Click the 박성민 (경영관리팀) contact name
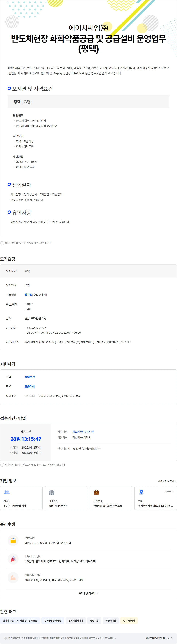Image resolution: width=177 pixels, height=644 pixels. pos(85,449)
